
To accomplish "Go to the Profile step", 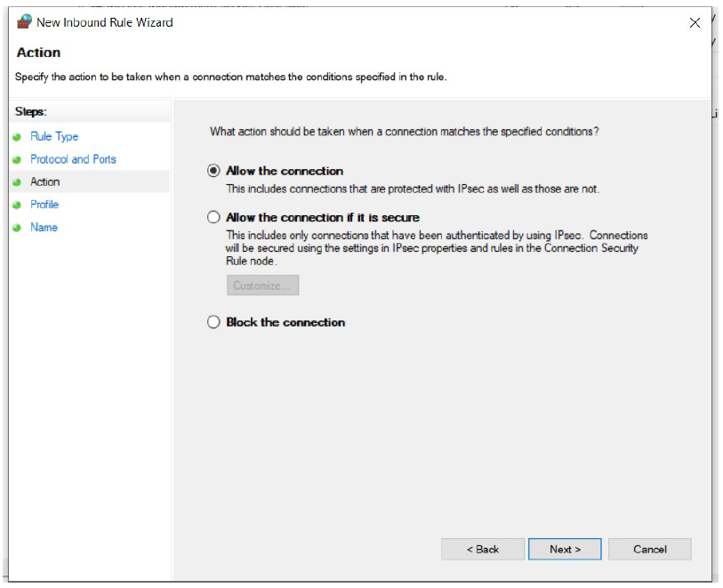I will (x=44, y=205).
